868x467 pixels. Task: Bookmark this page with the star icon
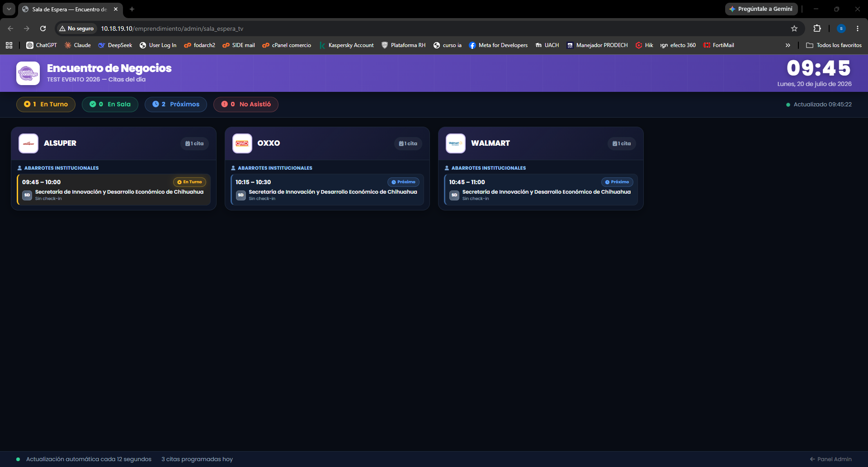794,29
